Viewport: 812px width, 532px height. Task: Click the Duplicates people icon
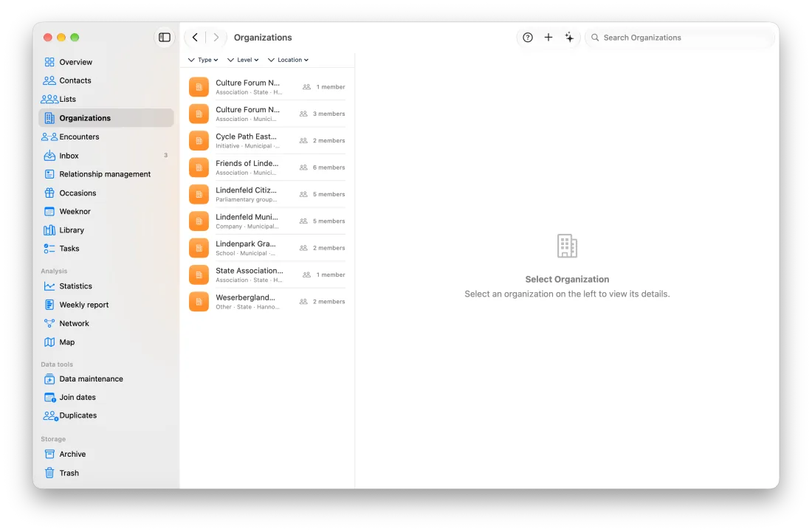pyautogui.click(x=50, y=415)
